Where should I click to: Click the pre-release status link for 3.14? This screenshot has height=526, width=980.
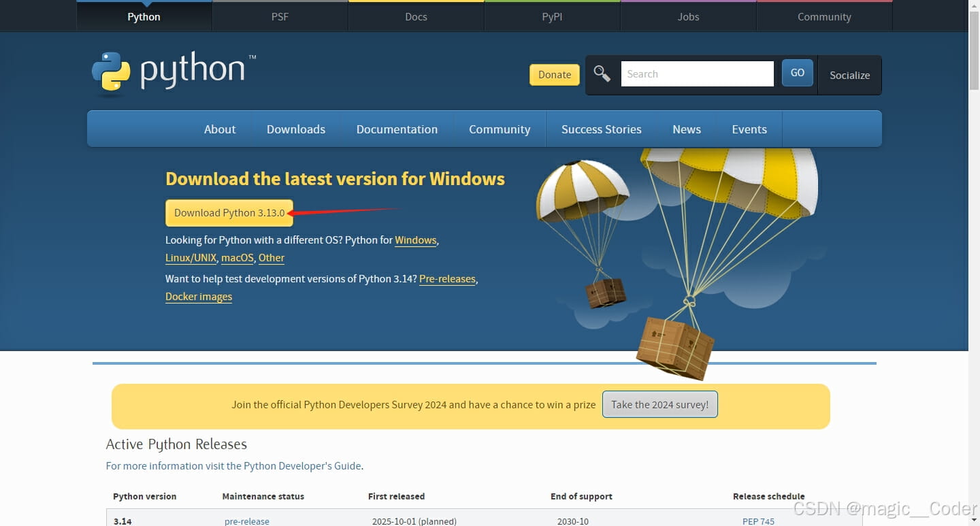(246, 521)
